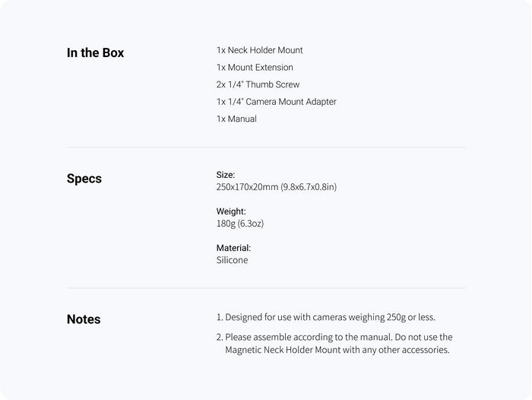Image resolution: width=532 pixels, height=400 pixels.
Task: Select the "Silicone" material value
Action: pos(232,260)
